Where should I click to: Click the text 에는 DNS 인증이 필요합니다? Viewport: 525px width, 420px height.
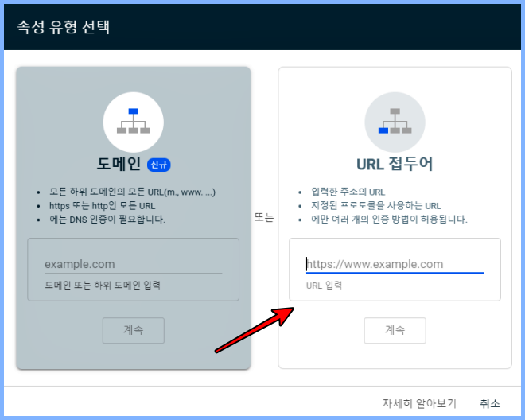[107, 219]
